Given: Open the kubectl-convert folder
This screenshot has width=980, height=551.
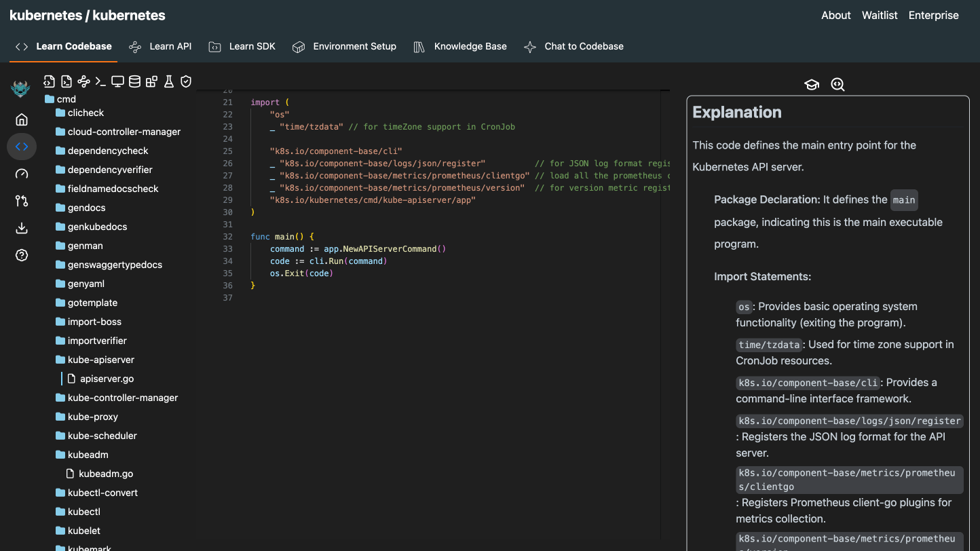Looking at the screenshot, I should point(96,493).
